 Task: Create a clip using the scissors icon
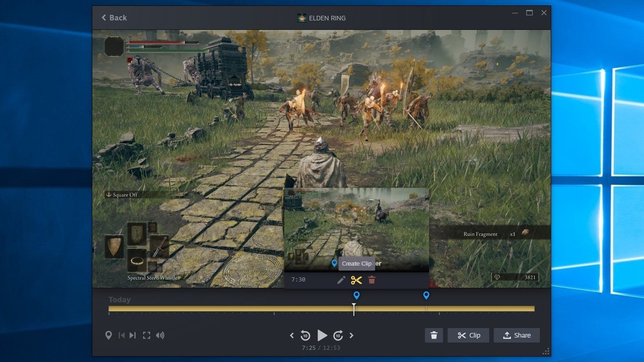click(x=356, y=280)
